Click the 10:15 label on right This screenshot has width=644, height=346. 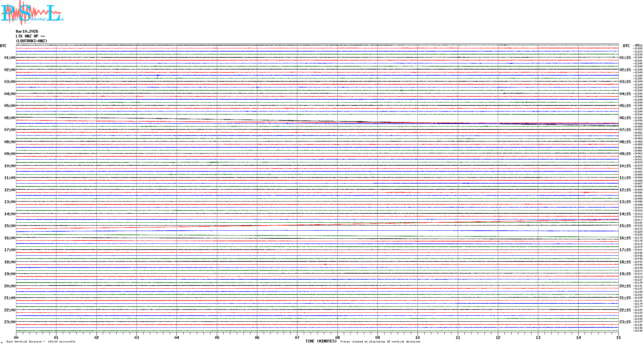(x=625, y=166)
